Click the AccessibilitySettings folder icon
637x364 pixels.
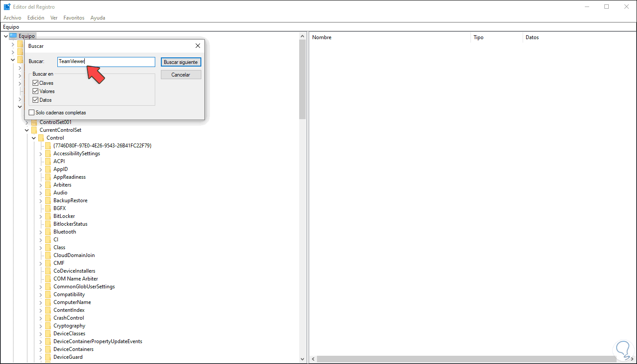click(x=48, y=154)
